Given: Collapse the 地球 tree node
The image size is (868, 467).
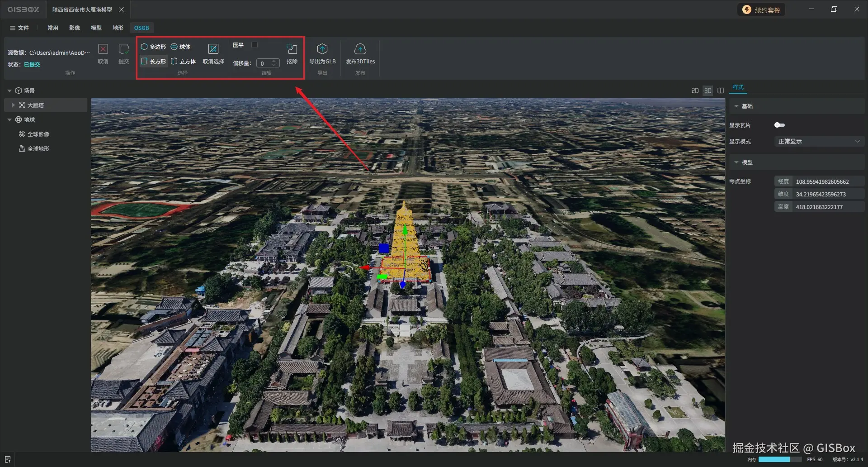Looking at the screenshot, I should click(9, 119).
